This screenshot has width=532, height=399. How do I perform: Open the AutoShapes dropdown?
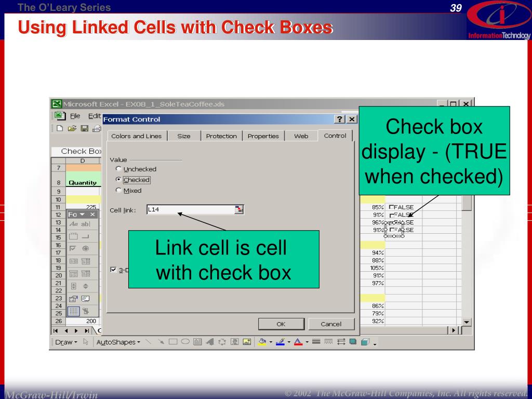118,342
